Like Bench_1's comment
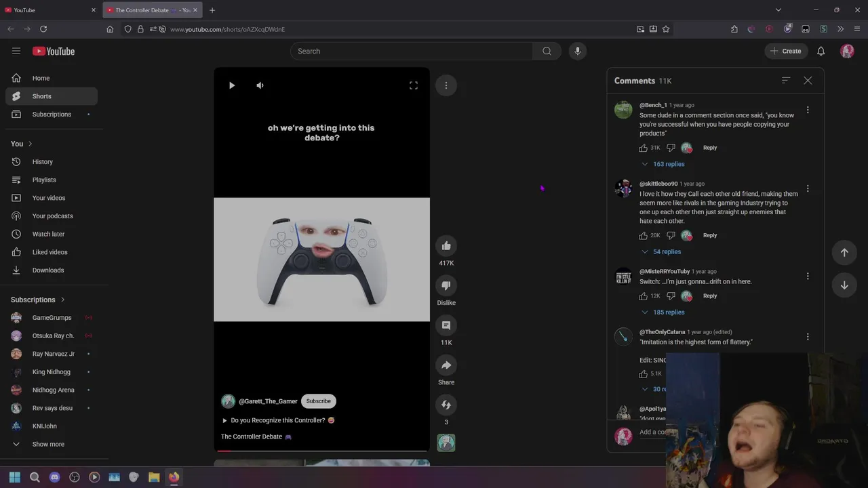The height and width of the screenshot is (488, 868). [644, 148]
